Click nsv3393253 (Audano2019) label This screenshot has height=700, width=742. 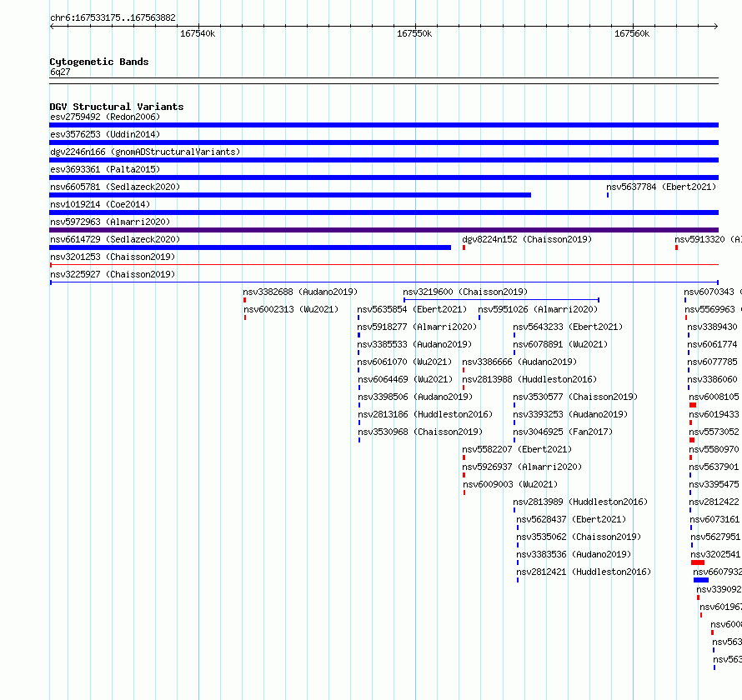[571, 414]
